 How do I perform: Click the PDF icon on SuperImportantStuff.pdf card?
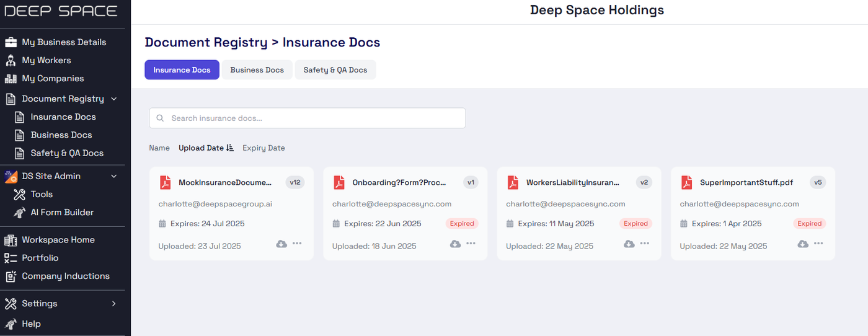pyautogui.click(x=687, y=183)
